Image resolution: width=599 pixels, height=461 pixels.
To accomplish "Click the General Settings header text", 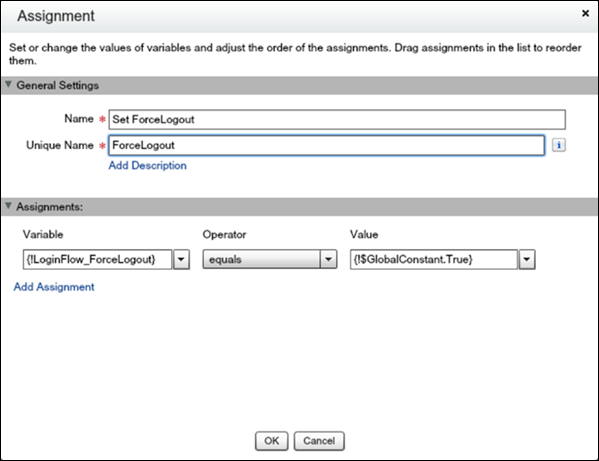I will [58, 85].
